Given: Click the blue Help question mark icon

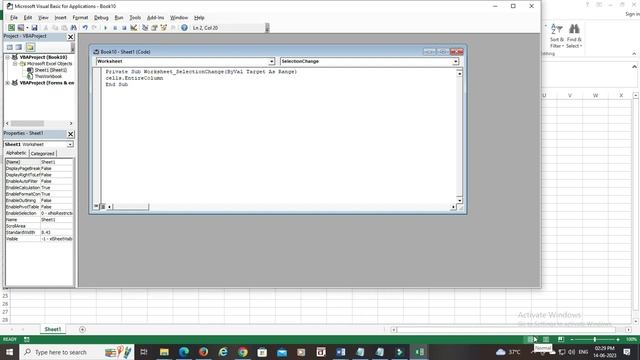Looking at the screenshot, I should 184,28.
